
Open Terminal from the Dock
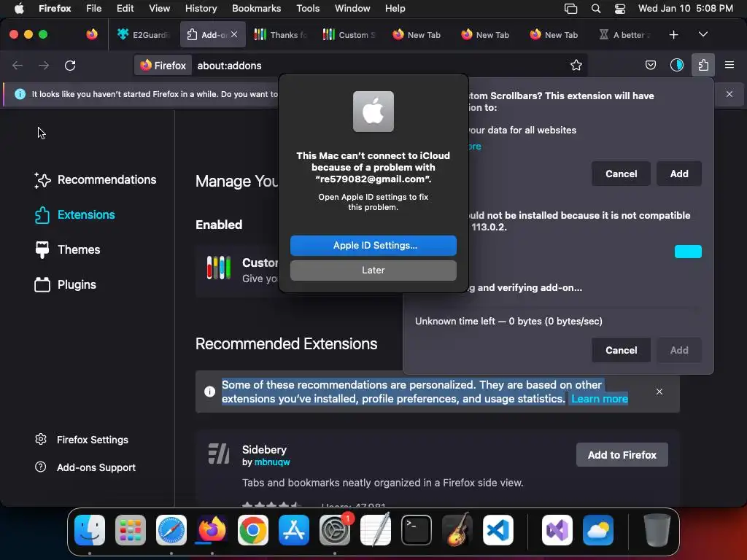point(417,530)
